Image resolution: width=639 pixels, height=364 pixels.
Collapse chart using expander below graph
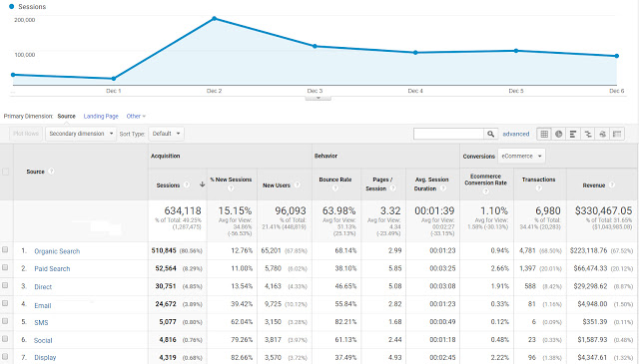click(x=319, y=98)
